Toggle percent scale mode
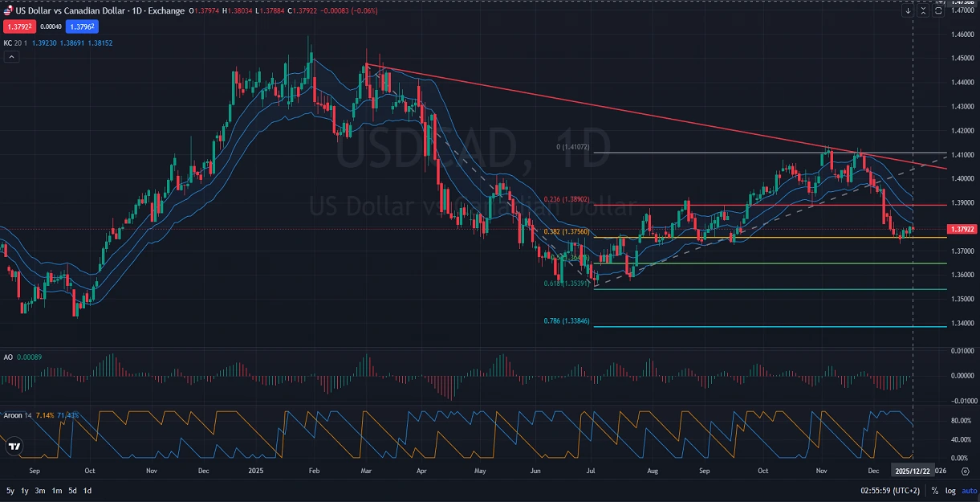 point(934,490)
